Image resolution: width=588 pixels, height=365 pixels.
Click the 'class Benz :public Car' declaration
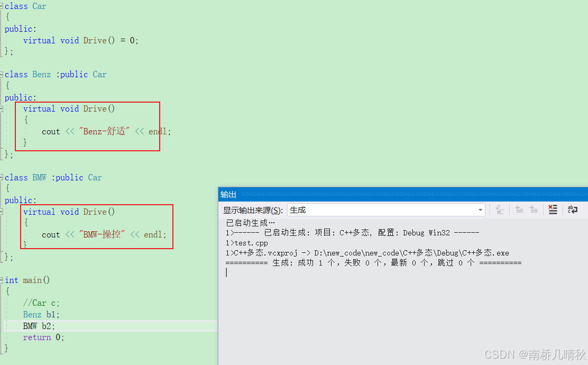(x=56, y=75)
